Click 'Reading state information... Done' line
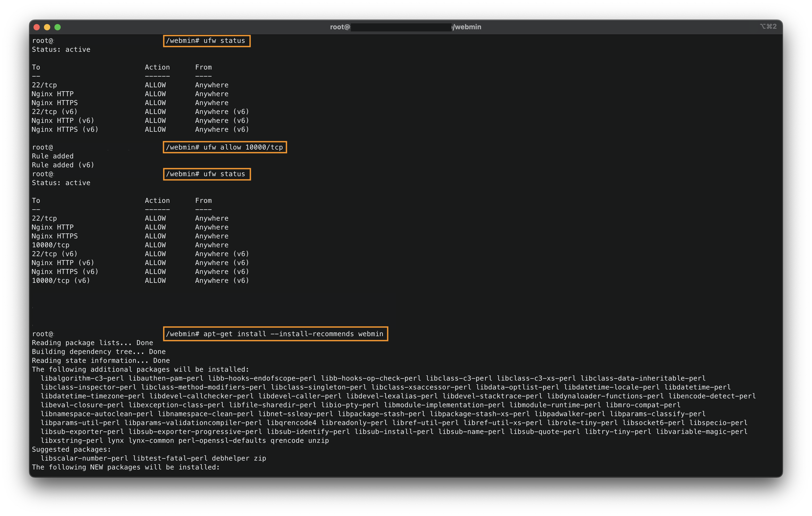 pos(101,361)
